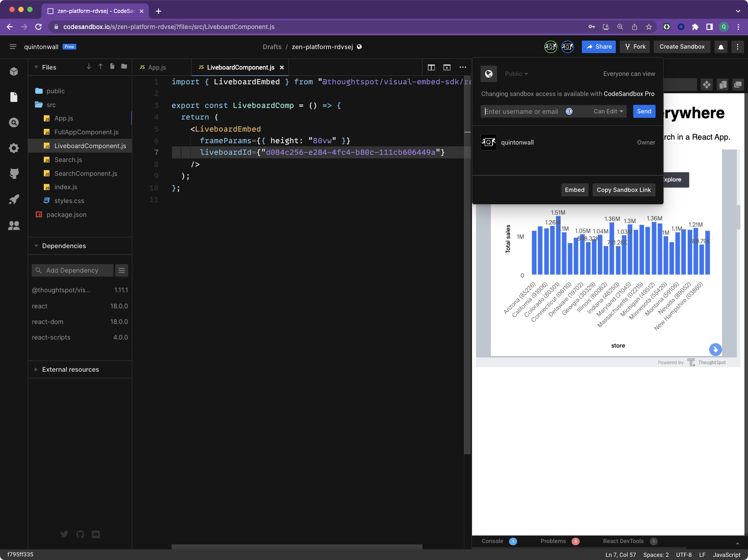The width and height of the screenshot is (748, 560).
Task: Click the Spaces: 2 status bar entry
Action: pyautogui.click(x=656, y=555)
